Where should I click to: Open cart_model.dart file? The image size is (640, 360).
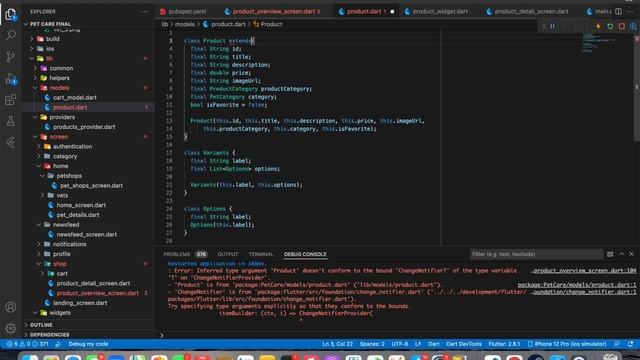[x=75, y=98]
